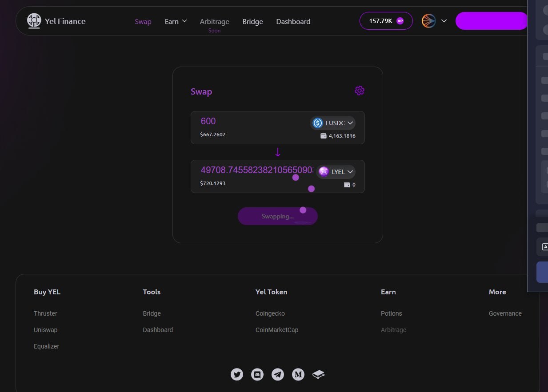This screenshot has height=392, width=548.
Task: Expand the network selector chevron
Action: (444, 21)
